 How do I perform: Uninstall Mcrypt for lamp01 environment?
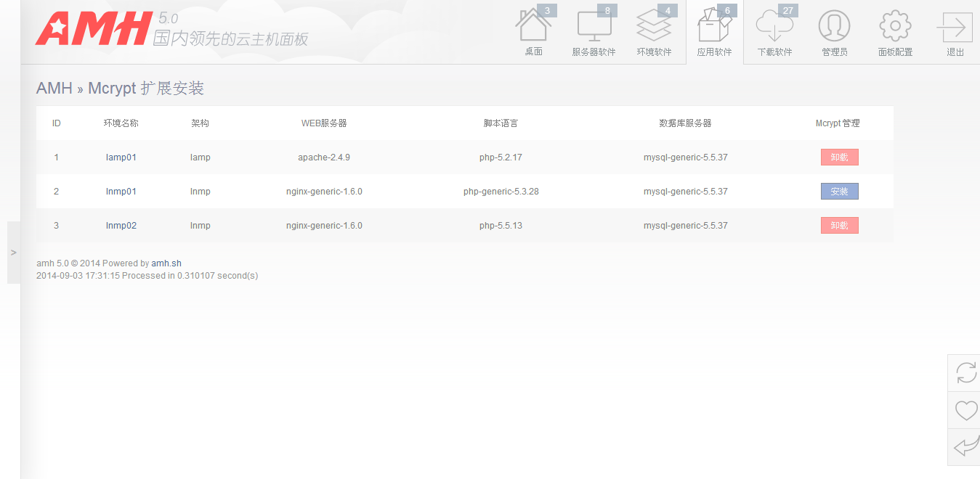coord(839,157)
